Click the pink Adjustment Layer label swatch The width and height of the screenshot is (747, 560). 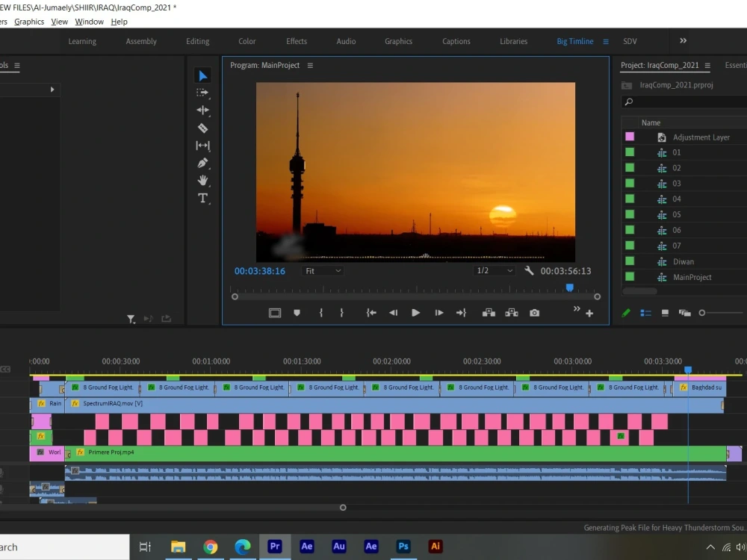[630, 137]
